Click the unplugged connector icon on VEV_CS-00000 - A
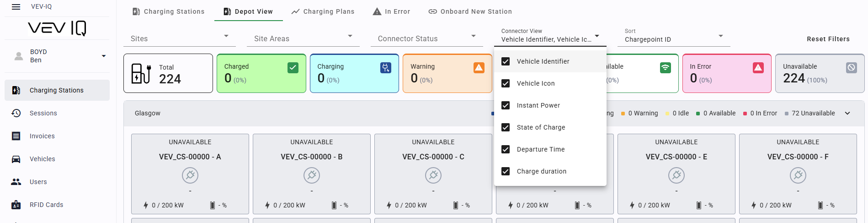The height and width of the screenshot is (223, 868). tap(190, 175)
